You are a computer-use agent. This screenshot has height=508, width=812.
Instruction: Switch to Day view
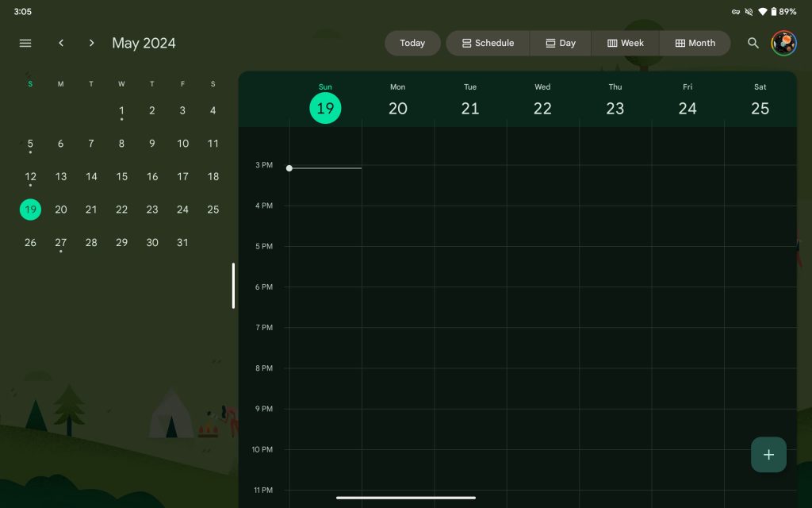click(x=561, y=43)
